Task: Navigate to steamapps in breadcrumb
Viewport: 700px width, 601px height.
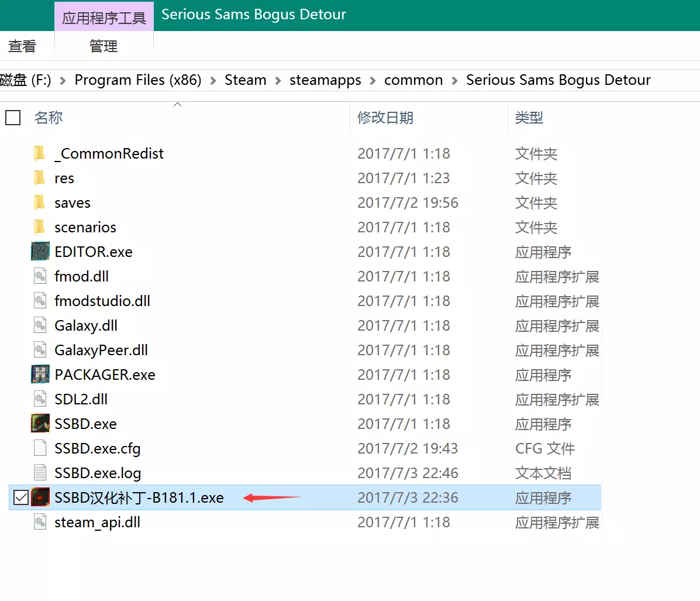Action: pos(325,80)
